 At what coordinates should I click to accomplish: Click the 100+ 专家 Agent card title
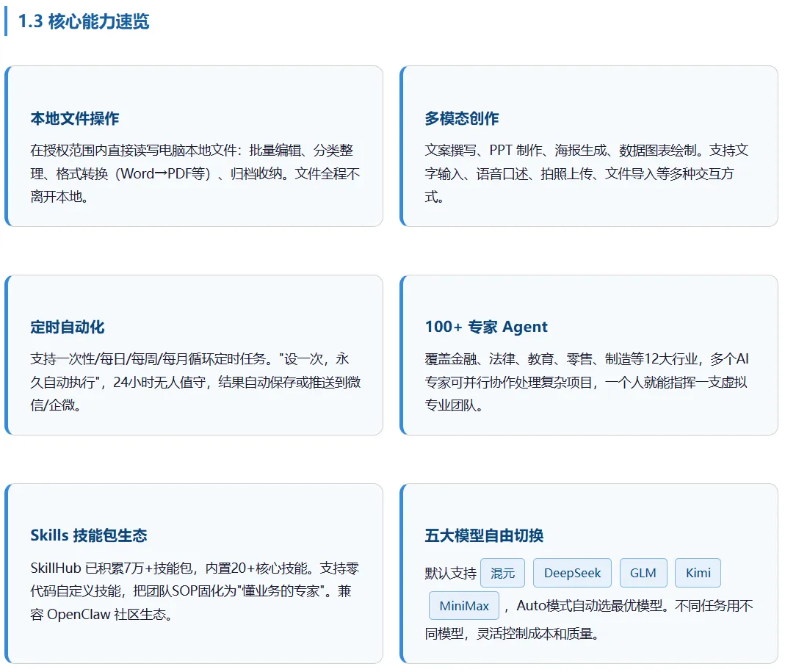click(x=486, y=327)
